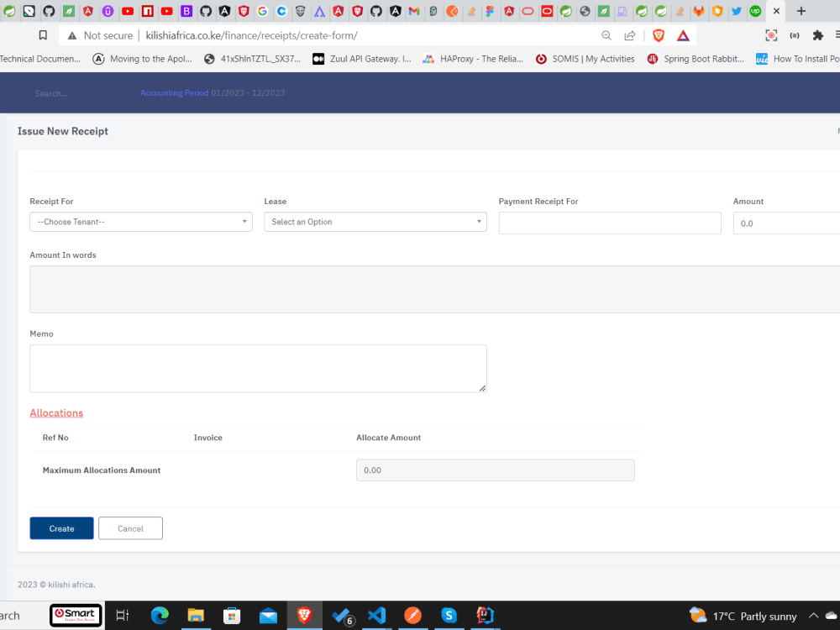The image size is (840, 630).
Task: Switch to the Figma tab
Action: click(x=490, y=11)
